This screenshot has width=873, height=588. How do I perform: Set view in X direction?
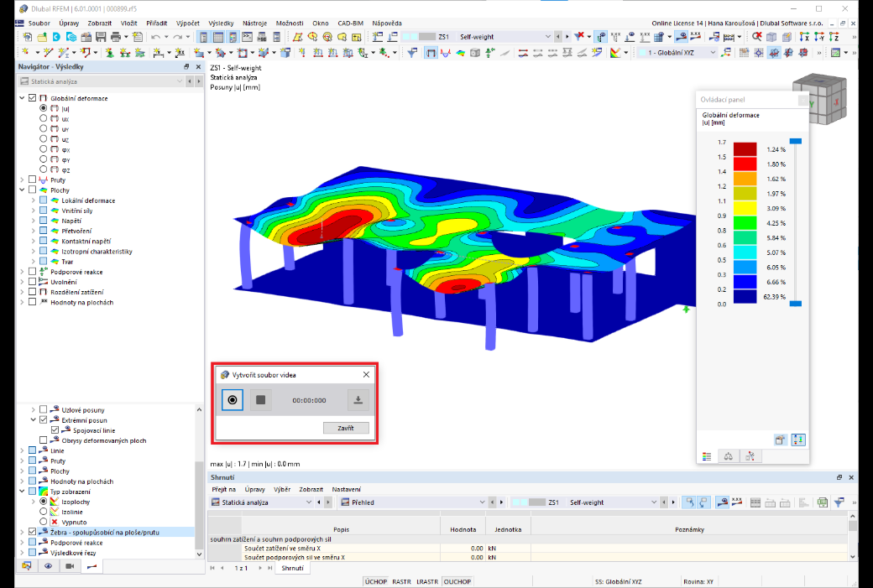click(804, 37)
